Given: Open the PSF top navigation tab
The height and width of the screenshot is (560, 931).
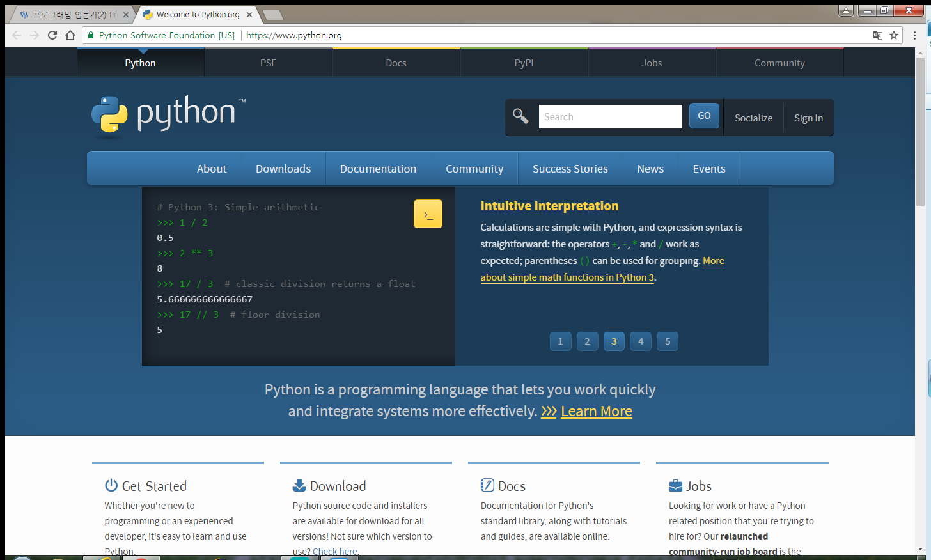Looking at the screenshot, I should click(269, 63).
